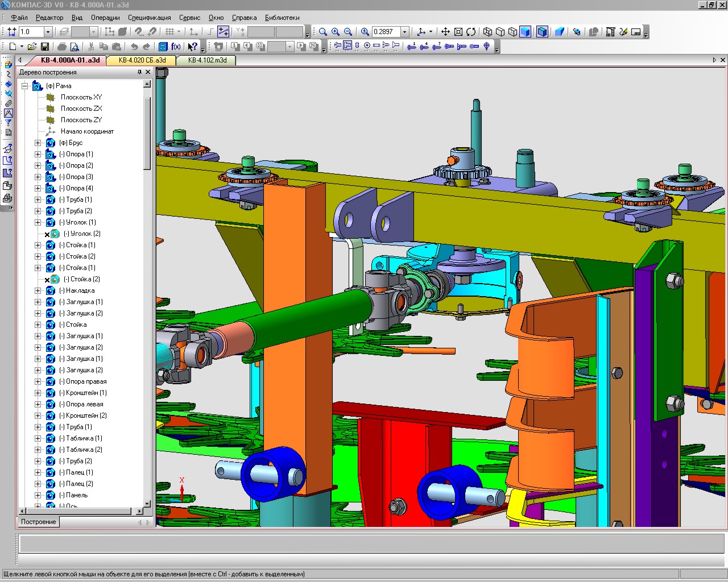Toggle shaded display mode
Viewport: 728px width, 582px height.
click(526, 32)
